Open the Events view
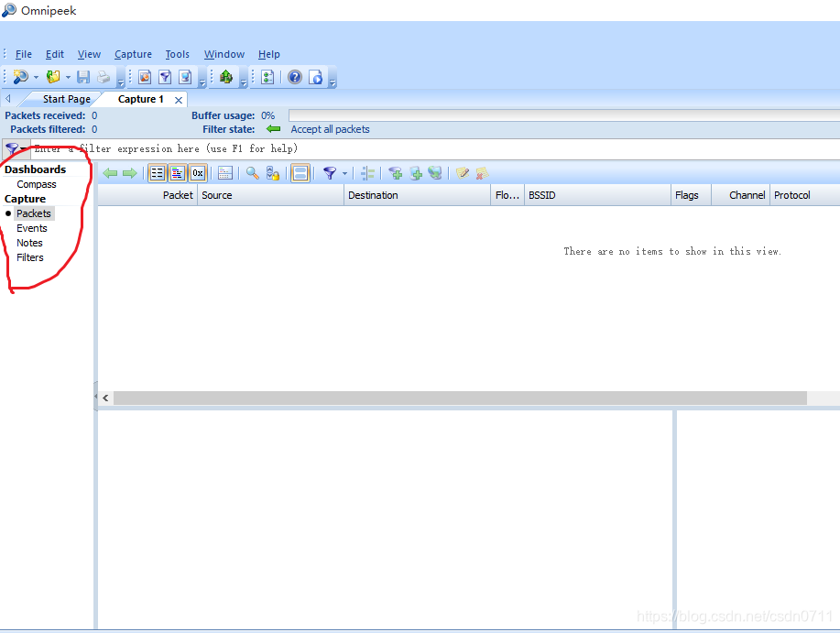 click(32, 228)
